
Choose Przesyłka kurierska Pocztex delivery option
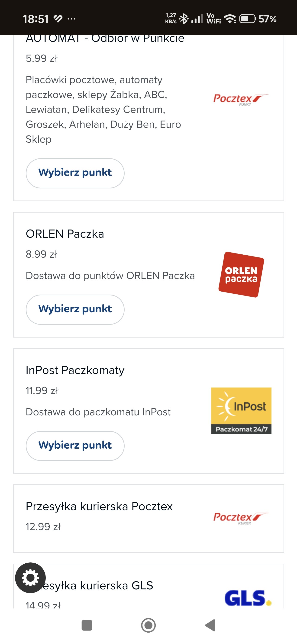99,506
